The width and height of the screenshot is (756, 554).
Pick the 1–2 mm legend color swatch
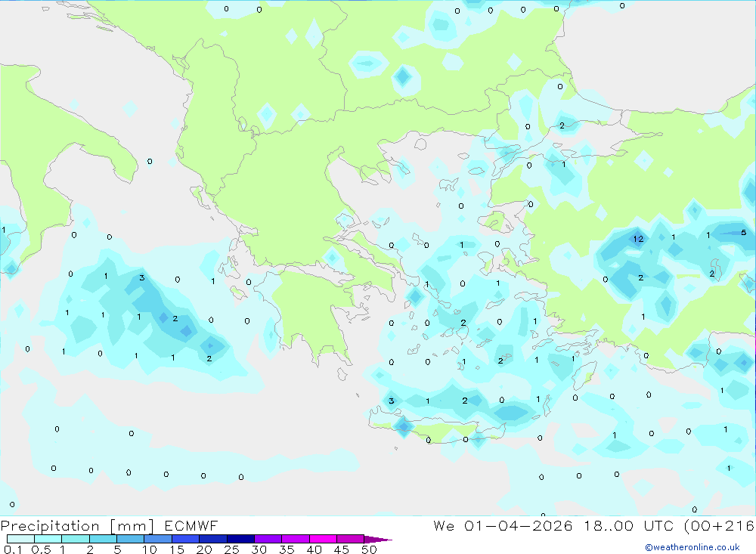(75, 539)
